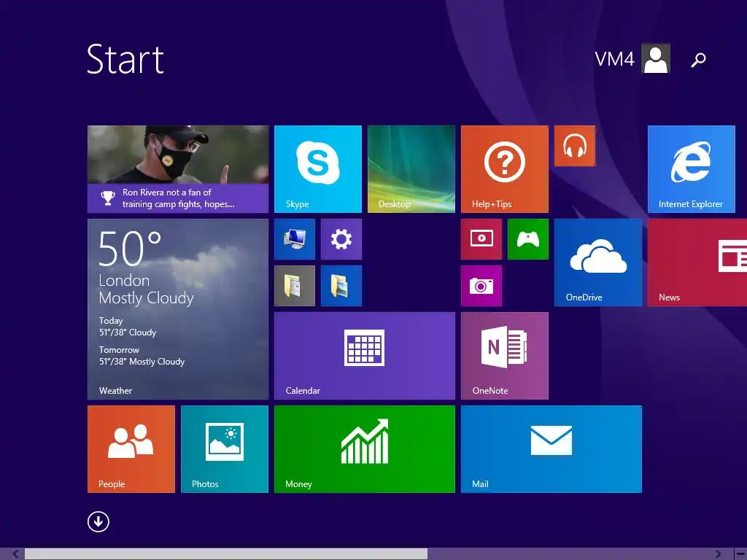
Task: Open the Calendar tile
Action: click(365, 356)
